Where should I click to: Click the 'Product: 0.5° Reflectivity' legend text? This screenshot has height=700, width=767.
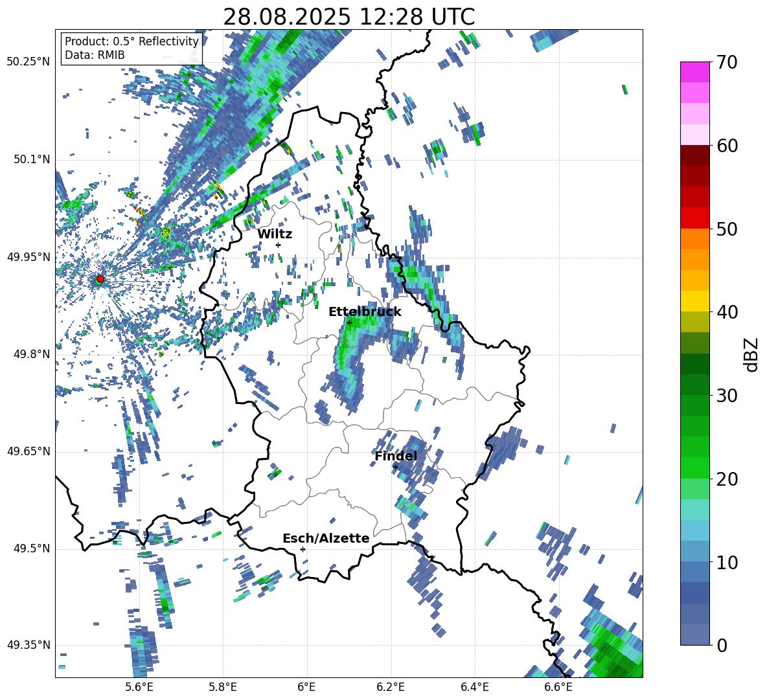(x=132, y=41)
